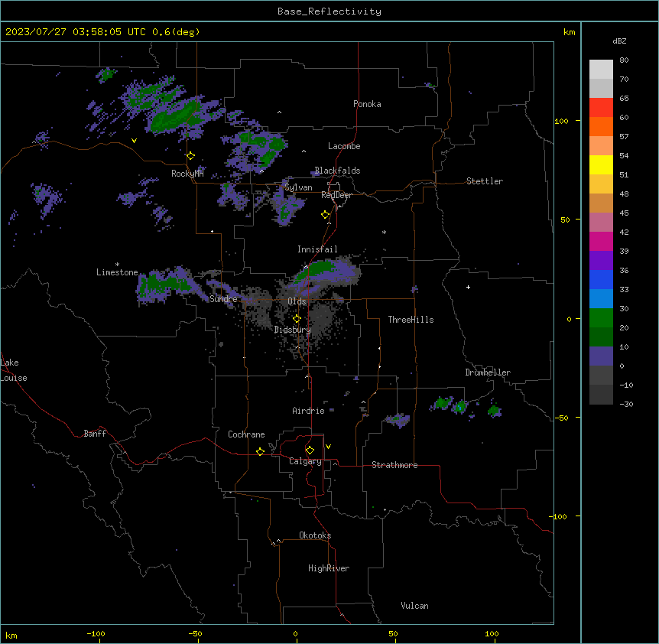659x644 pixels.
Task: Select the Drumheller label
Action: tap(488, 372)
